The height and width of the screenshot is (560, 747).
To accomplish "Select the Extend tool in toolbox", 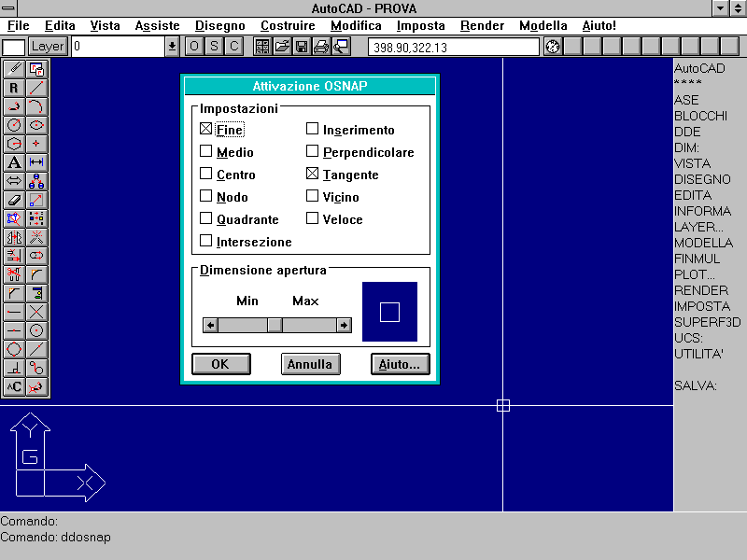I will tap(14, 256).
